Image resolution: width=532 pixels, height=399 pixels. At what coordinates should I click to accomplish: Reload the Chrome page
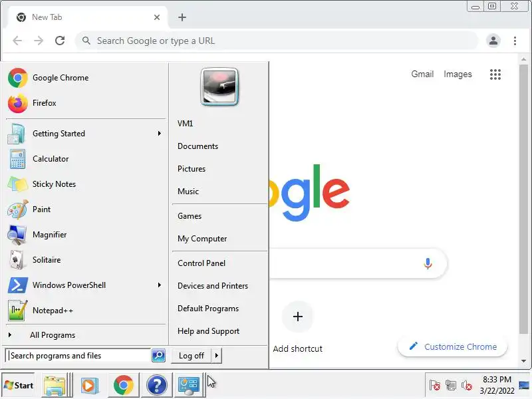pos(60,41)
